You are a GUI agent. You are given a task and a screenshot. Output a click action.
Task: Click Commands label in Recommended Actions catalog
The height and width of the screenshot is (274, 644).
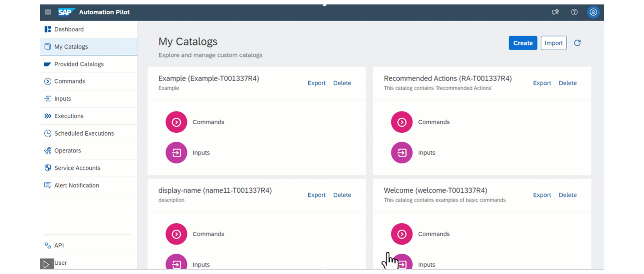point(433,122)
